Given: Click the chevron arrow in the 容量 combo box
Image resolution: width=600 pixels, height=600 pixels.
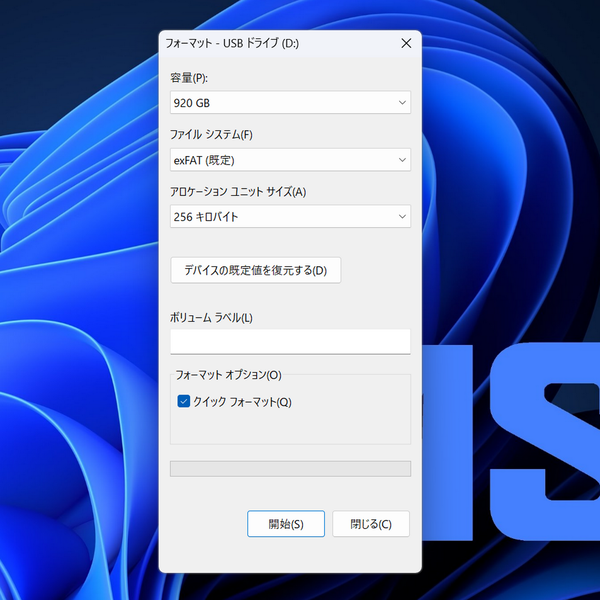Looking at the screenshot, I should 402,103.
